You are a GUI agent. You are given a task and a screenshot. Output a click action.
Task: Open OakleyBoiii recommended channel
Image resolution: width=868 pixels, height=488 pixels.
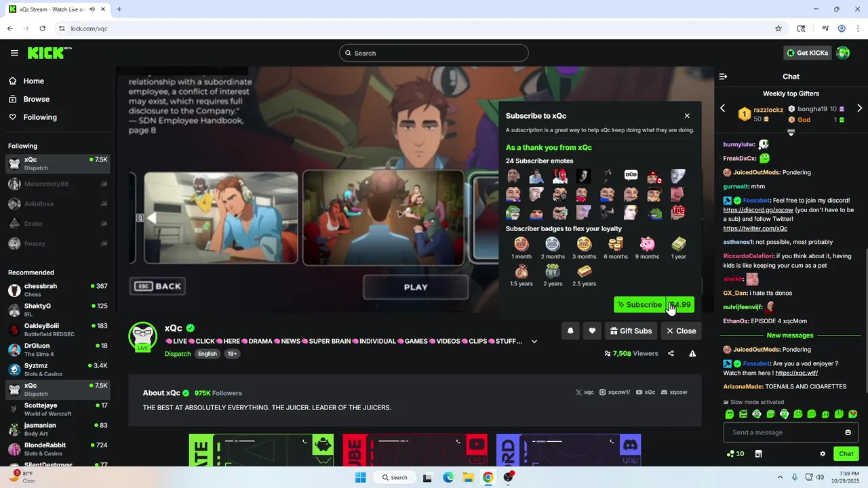point(58,329)
